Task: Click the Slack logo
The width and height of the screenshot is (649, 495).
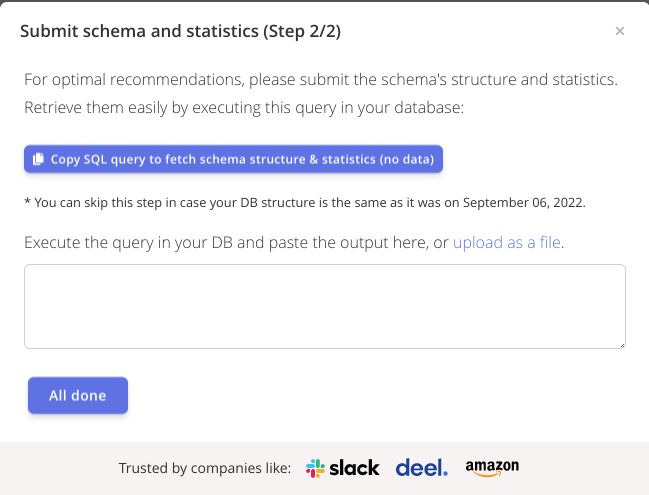Action: [x=343, y=468]
